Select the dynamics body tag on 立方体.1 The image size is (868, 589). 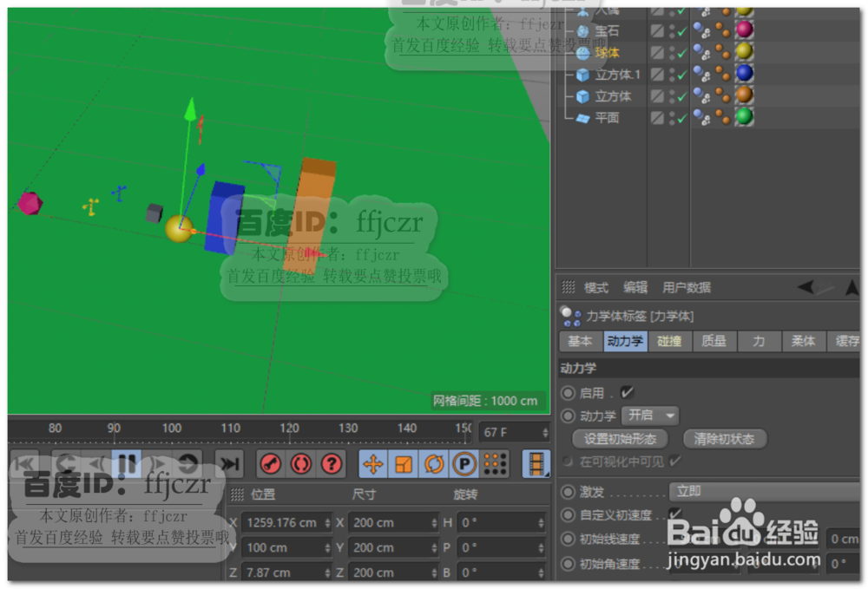click(702, 74)
